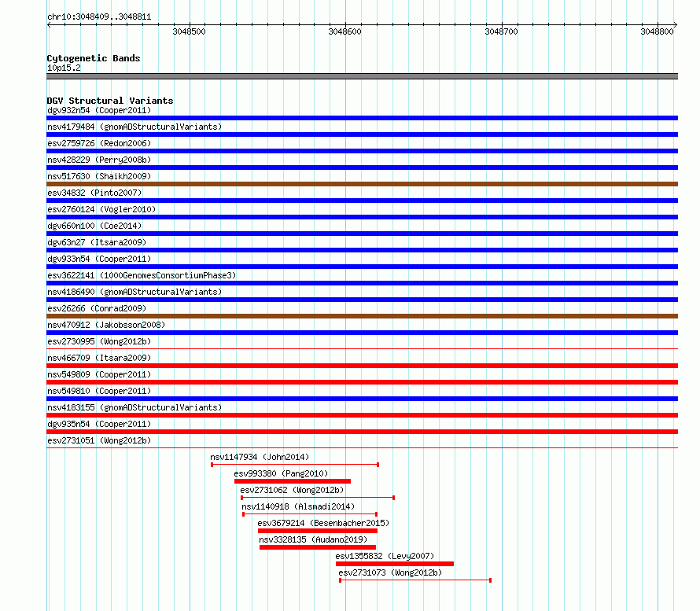This screenshot has height=611, width=700.
Task: Click the brown bar for esv26266 (Conrad2009)
Action: click(x=362, y=316)
